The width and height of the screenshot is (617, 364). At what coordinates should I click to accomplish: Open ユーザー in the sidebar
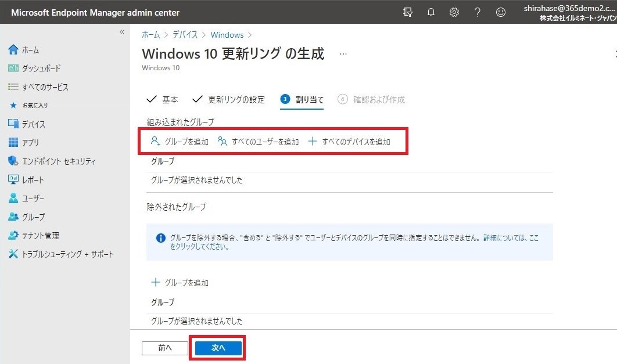tap(33, 199)
